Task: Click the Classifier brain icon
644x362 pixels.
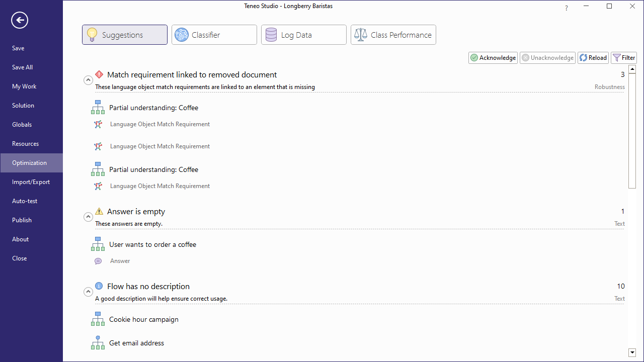Action: click(182, 35)
